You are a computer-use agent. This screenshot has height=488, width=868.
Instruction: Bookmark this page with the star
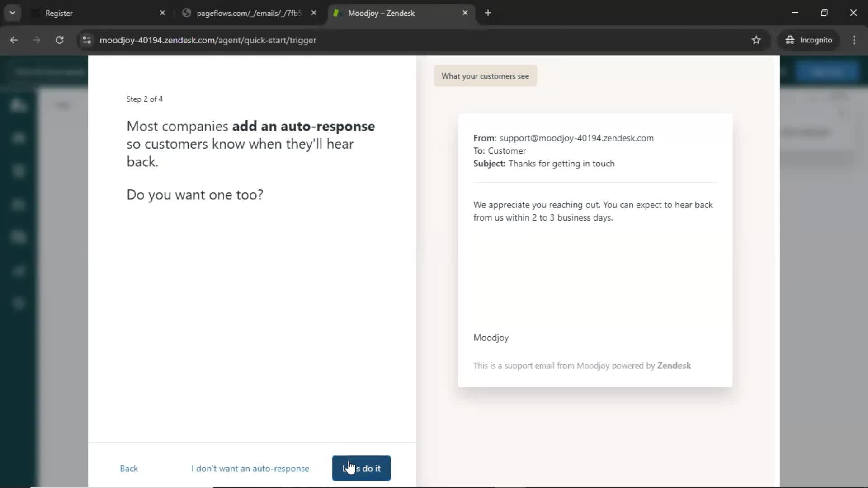coord(756,40)
